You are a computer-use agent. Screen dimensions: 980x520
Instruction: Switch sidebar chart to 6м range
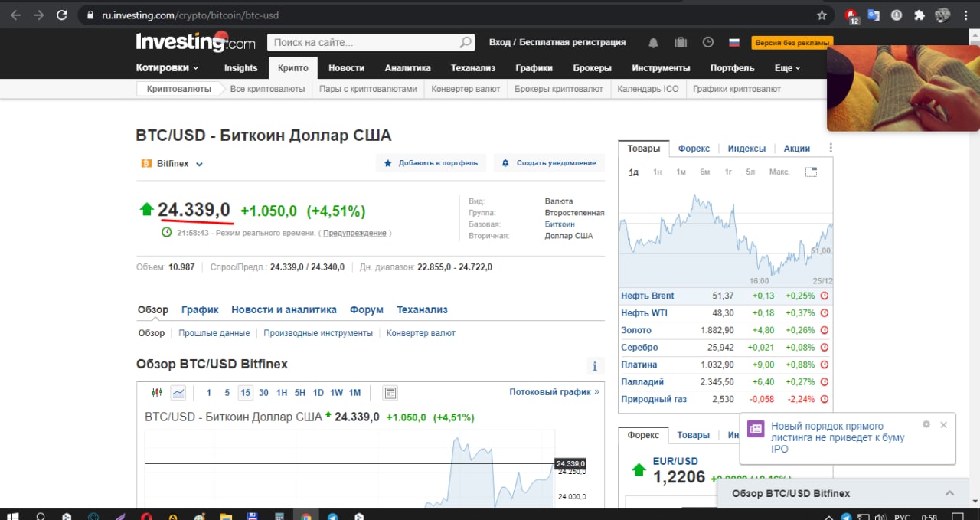pyautogui.click(x=704, y=172)
